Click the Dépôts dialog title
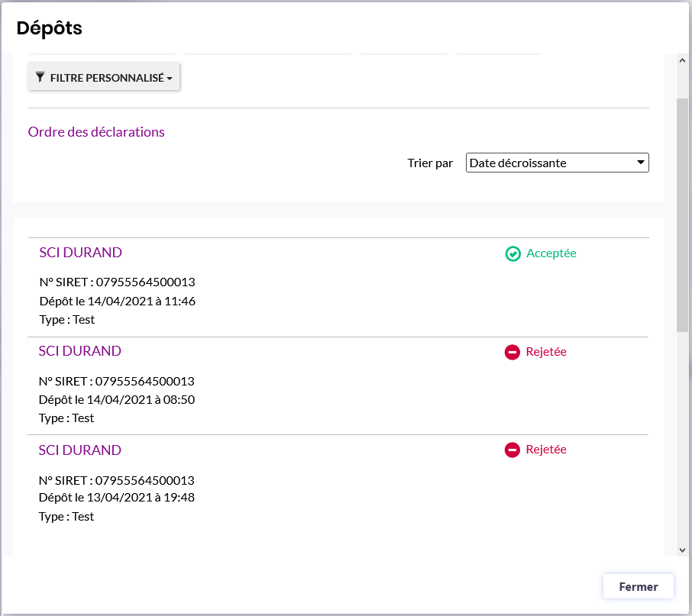Screen dimensions: 692x616 click(x=50, y=29)
